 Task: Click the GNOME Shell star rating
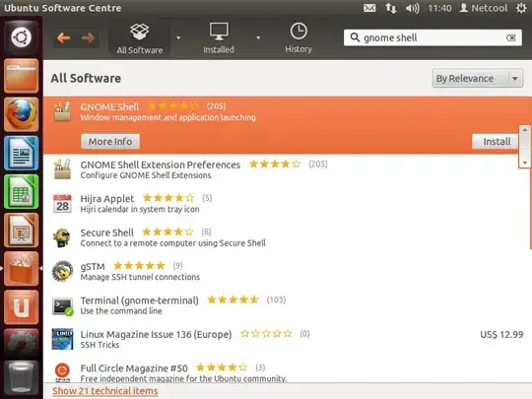coord(173,106)
